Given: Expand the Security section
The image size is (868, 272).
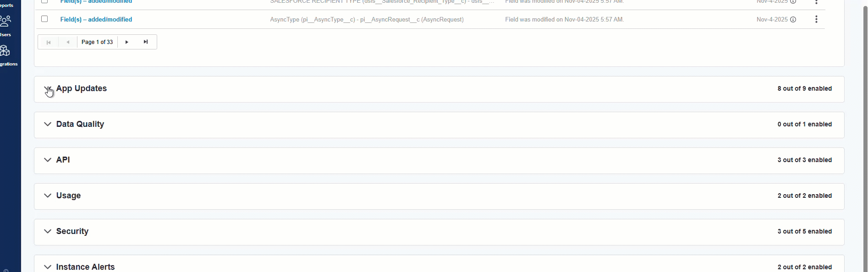Looking at the screenshot, I should pyautogui.click(x=48, y=232).
